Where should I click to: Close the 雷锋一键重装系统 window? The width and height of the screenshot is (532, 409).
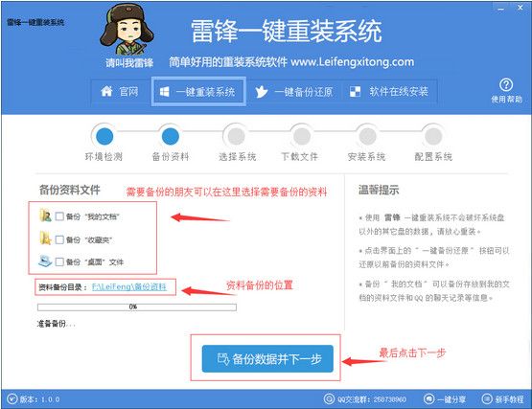click(x=520, y=8)
